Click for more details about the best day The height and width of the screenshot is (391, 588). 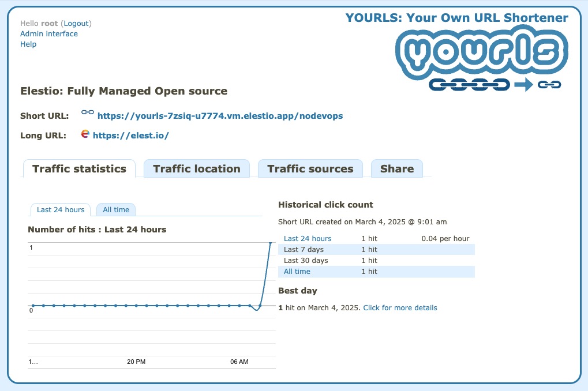(400, 307)
